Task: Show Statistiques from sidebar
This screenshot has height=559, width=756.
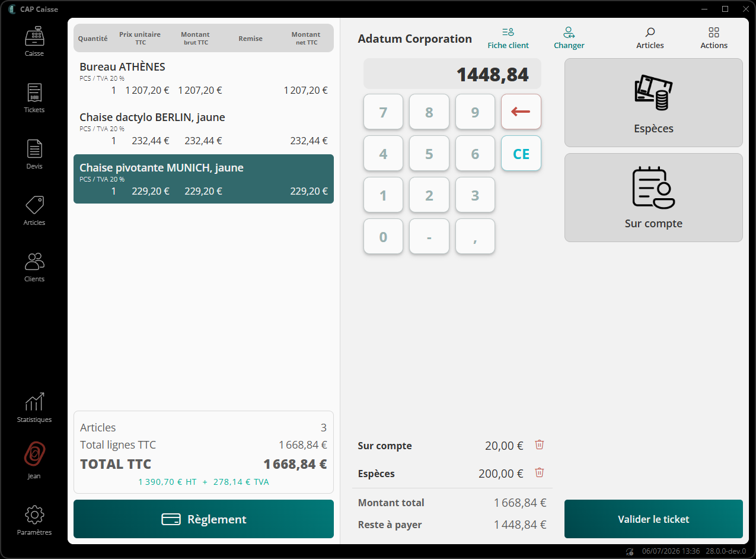Action: 34,408
